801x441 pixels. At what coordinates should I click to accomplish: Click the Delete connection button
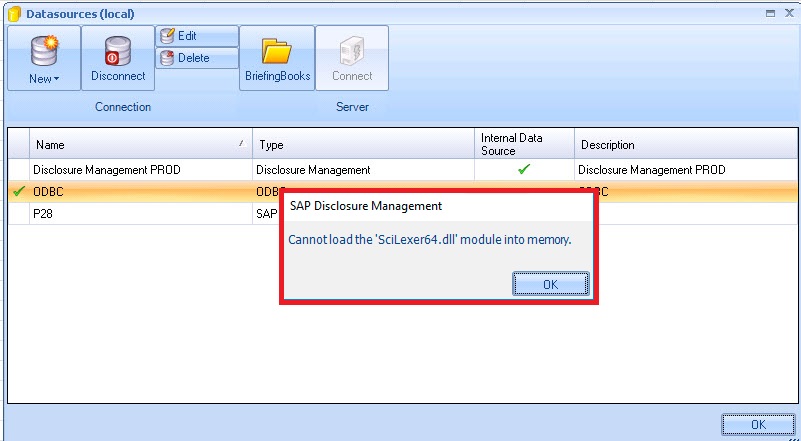point(197,58)
